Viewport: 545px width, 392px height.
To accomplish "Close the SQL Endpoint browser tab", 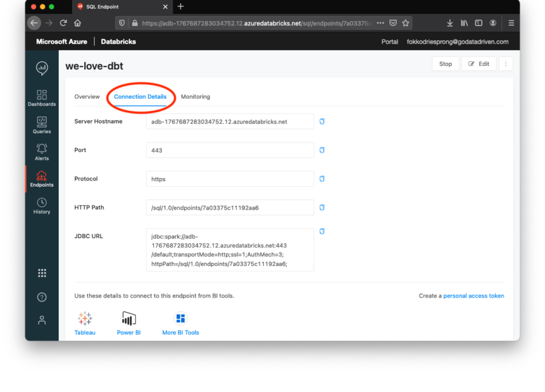I will (x=165, y=7).
